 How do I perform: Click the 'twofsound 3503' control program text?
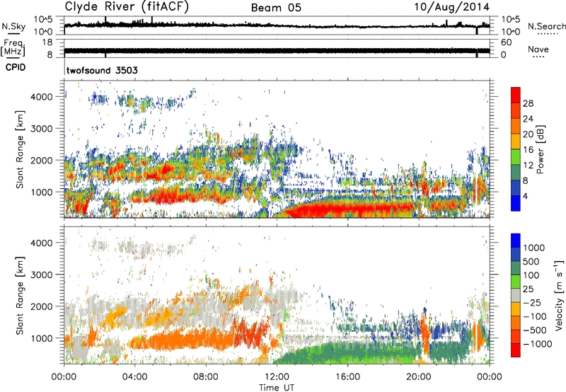pos(102,70)
